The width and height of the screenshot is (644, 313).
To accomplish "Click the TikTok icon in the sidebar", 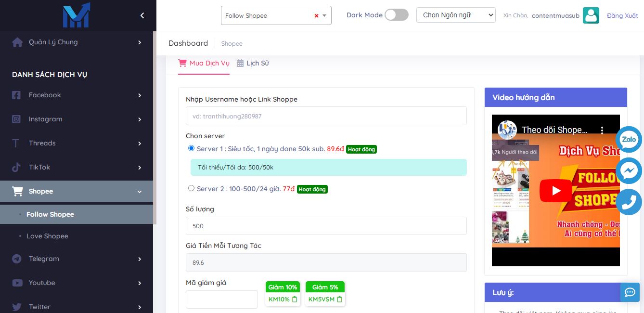I will pos(16,168).
